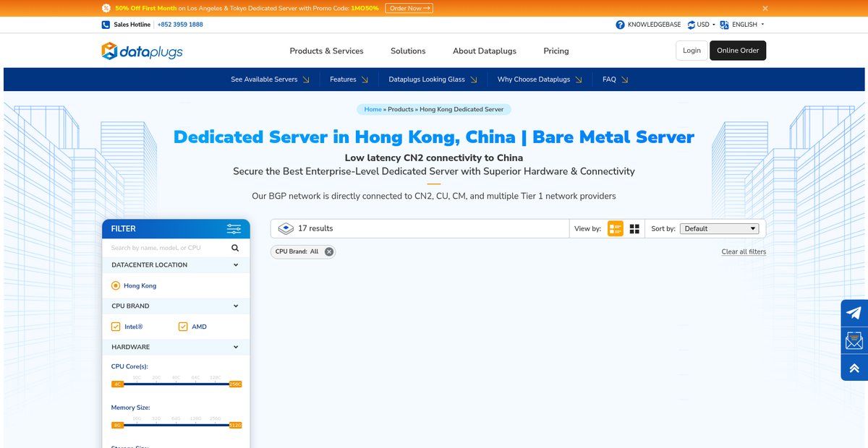Open About Dataplugs menu
Image resolution: width=868 pixels, height=448 pixels.
click(x=485, y=51)
